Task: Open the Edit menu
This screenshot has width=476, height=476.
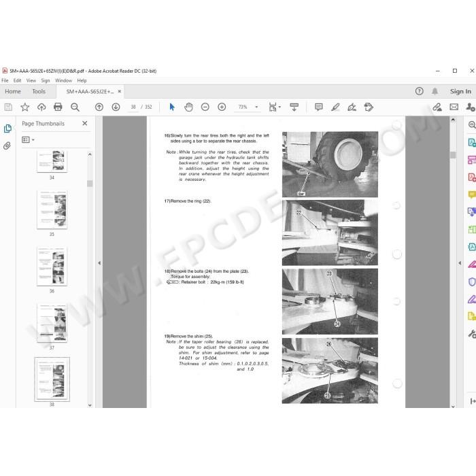Action: (17, 80)
